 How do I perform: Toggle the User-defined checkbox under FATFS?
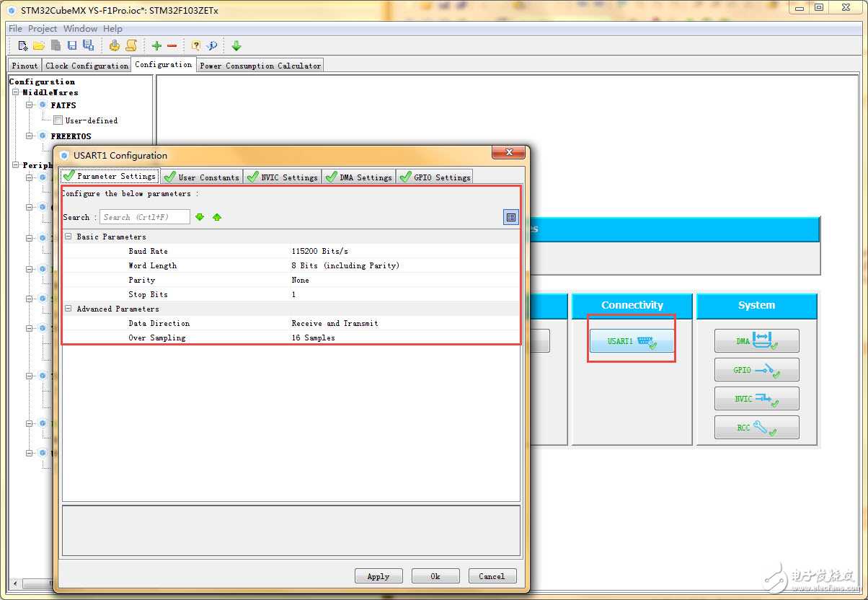[58, 120]
